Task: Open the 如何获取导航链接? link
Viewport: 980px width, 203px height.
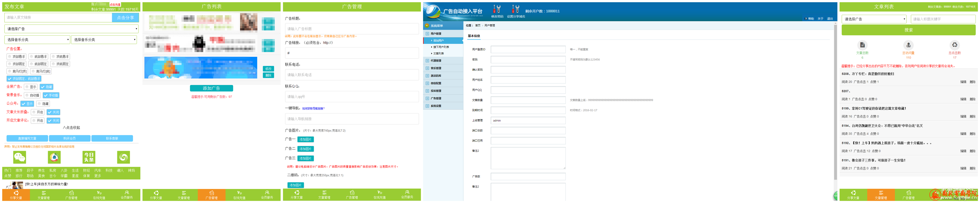Action: (x=314, y=109)
